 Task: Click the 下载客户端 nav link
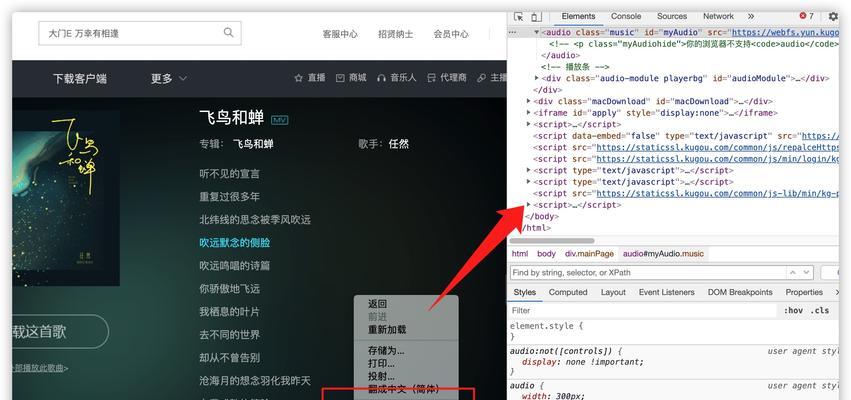click(x=80, y=79)
